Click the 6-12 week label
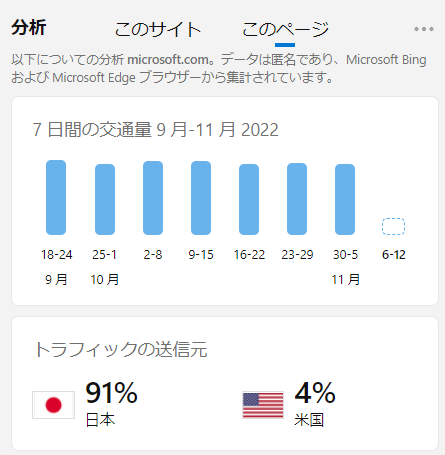Viewport: 445px width, 455px height. 394,255
